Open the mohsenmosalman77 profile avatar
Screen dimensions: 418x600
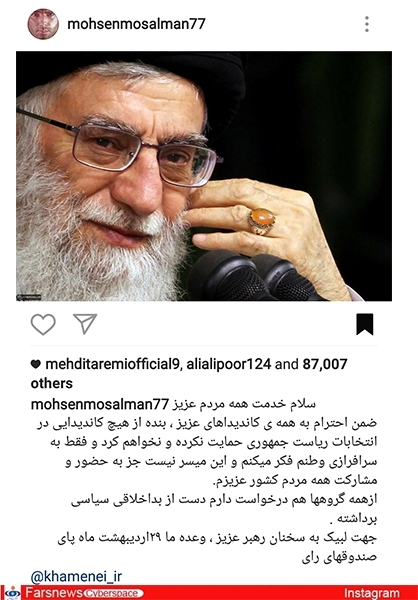(x=43, y=24)
